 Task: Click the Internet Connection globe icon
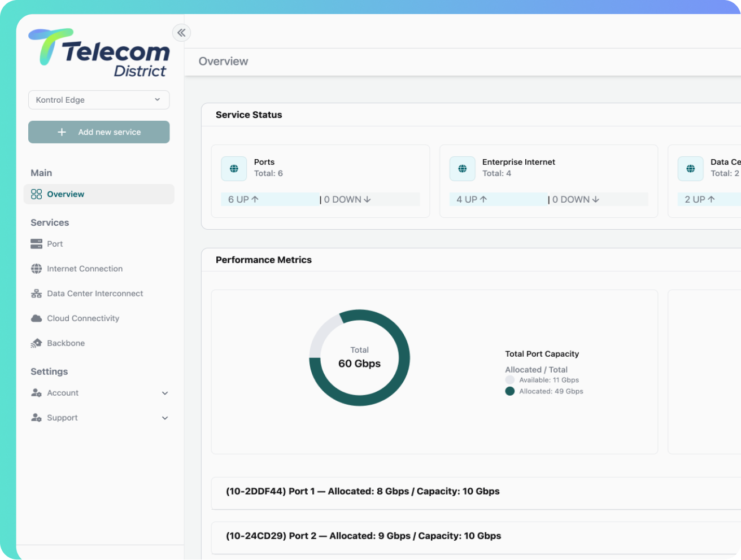click(36, 269)
